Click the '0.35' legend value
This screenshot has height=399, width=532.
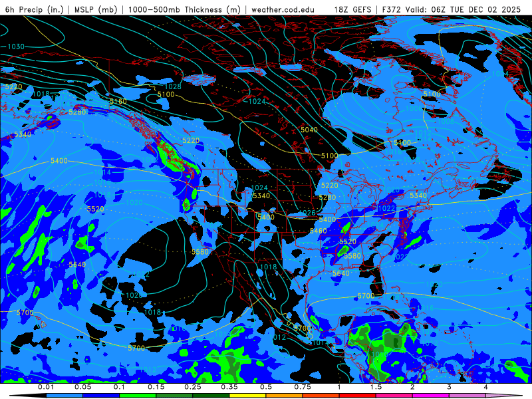[229, 387]
